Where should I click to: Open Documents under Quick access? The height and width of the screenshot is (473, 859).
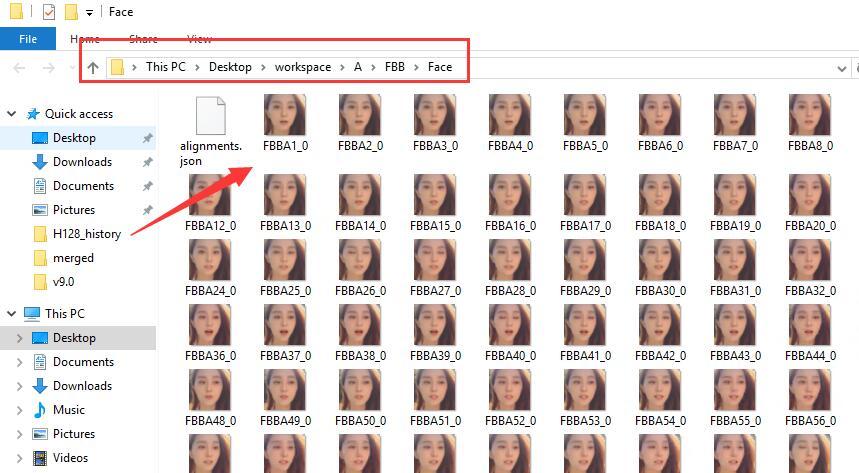click(83, 186)
